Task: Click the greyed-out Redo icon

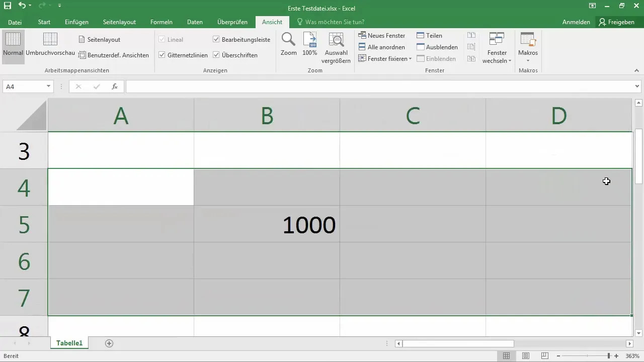Action: (42, 6)
